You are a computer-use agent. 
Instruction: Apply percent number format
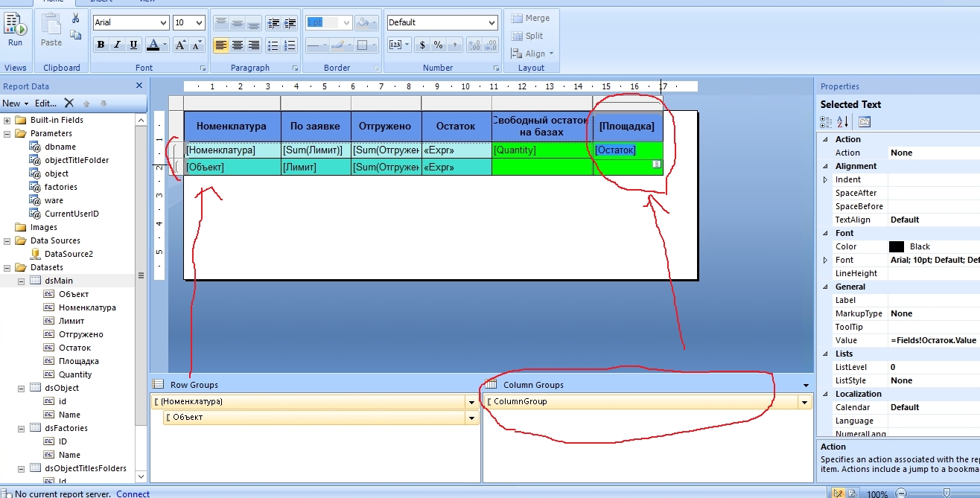(x=439, y=45)
